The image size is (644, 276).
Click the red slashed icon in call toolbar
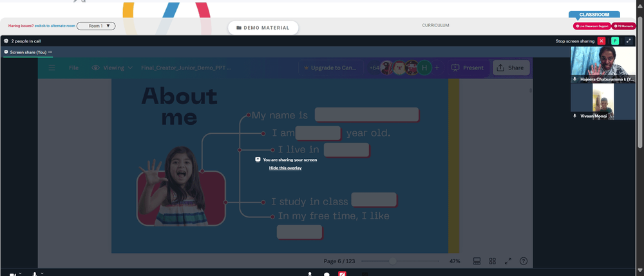(x=342, y=273)
